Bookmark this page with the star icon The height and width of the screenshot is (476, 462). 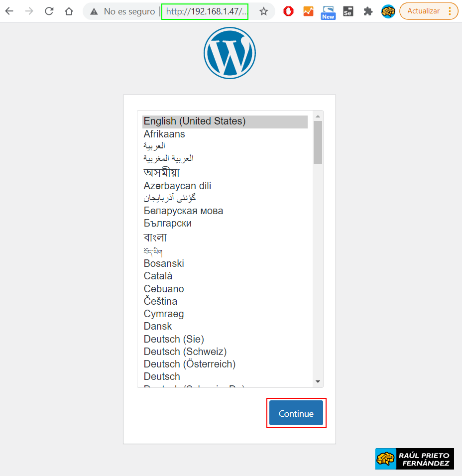pyautogui.click(x=263, y=11)
